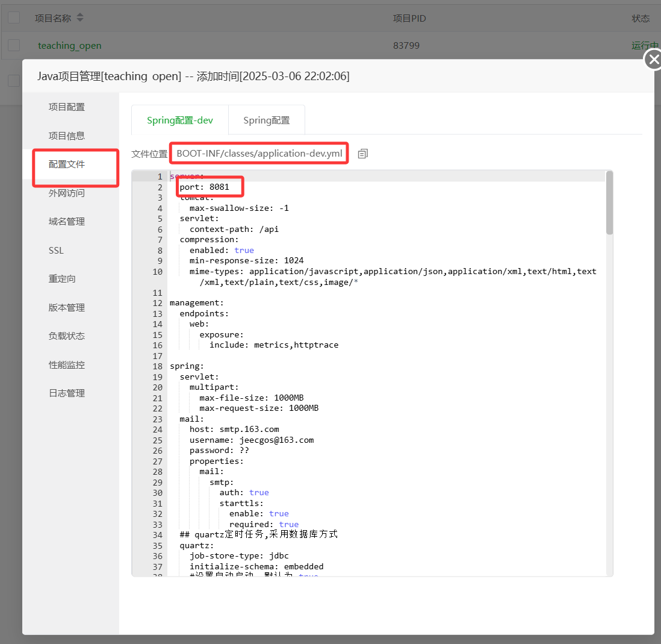Image resolution: width=661 pixels, height=644 pixels.
Task: Sort the list by 项目名称
Action: pos(80,18)
